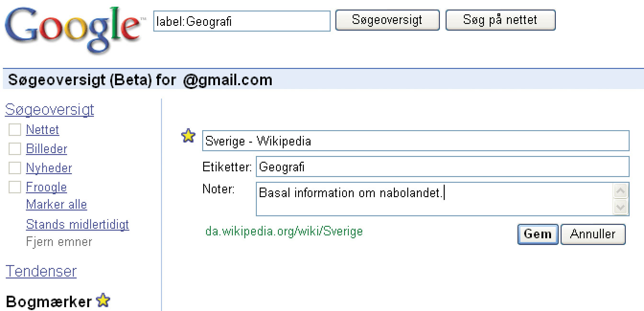Open the Tendenser section
The image size is (644, 311).
[x=41, y=271]
